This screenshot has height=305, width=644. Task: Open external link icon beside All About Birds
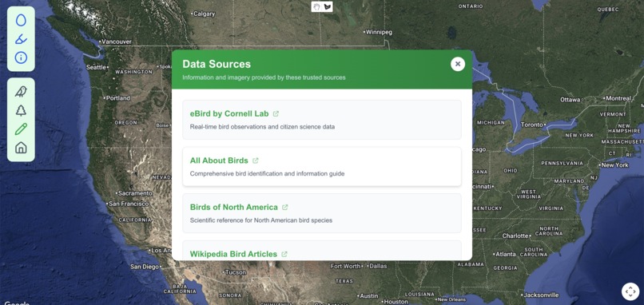pyautogui.click(x=256, y=160)
